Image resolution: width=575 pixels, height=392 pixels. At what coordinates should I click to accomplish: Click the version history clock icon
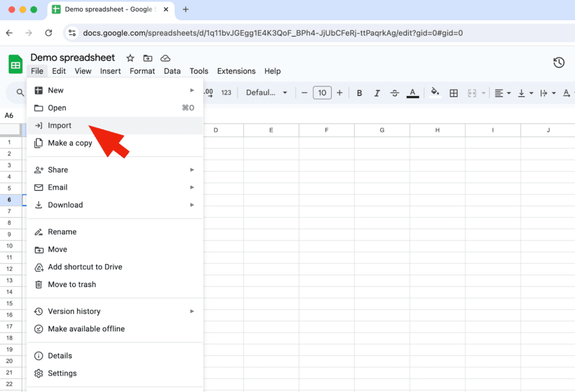559,63
